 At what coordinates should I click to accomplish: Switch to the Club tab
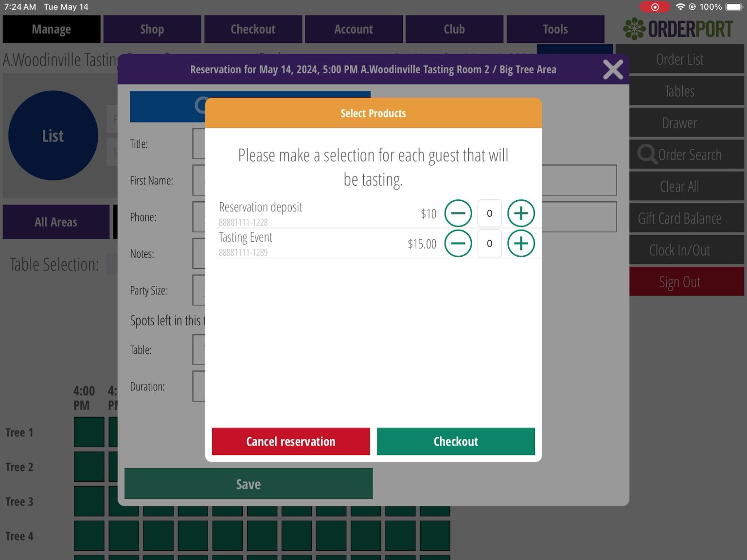click(x=453, y=29)
